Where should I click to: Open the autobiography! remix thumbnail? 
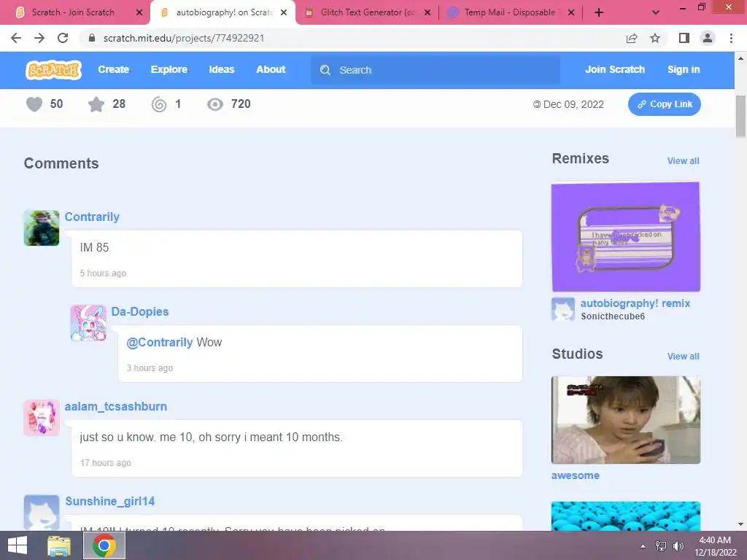pos(625,237)
